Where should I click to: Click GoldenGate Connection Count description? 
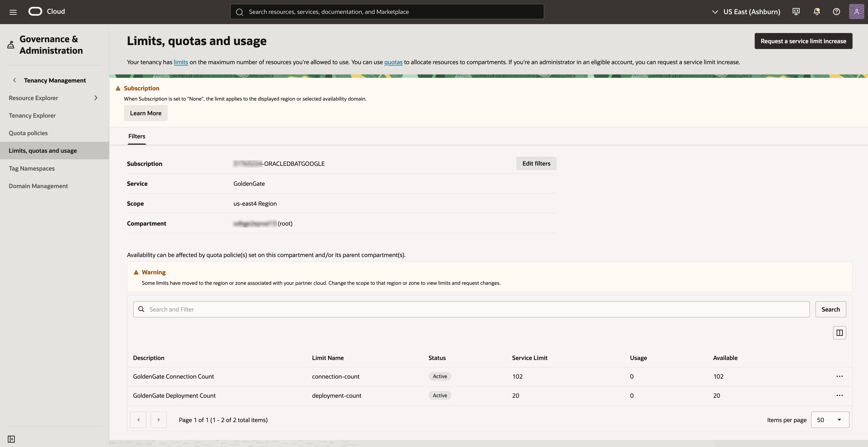[174, 376]
